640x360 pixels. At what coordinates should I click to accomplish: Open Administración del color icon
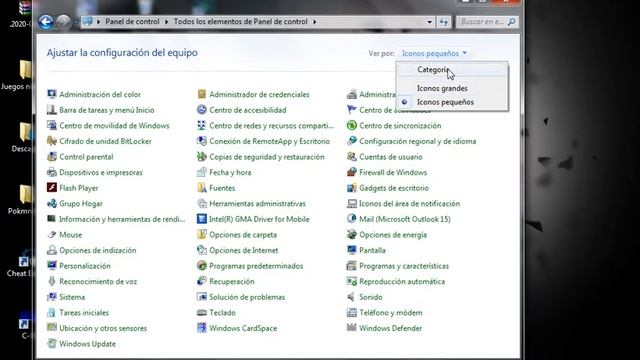tap(51, 94)
